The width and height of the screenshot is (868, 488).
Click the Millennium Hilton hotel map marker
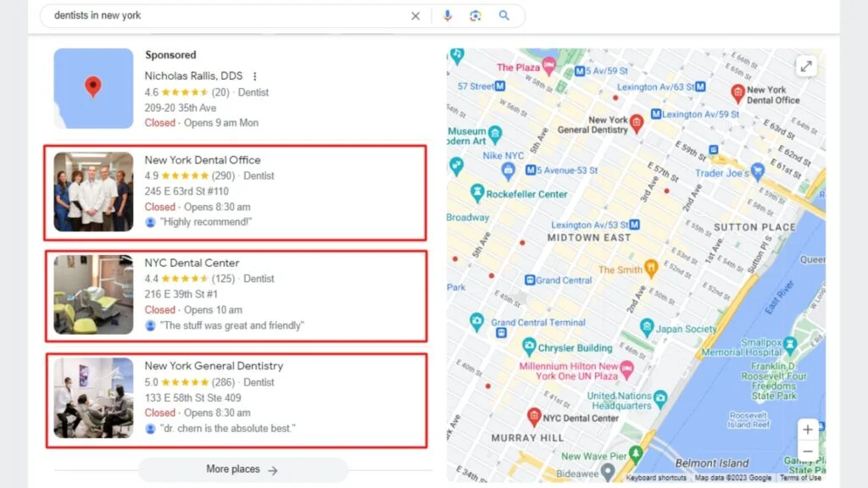pos(626,369)
